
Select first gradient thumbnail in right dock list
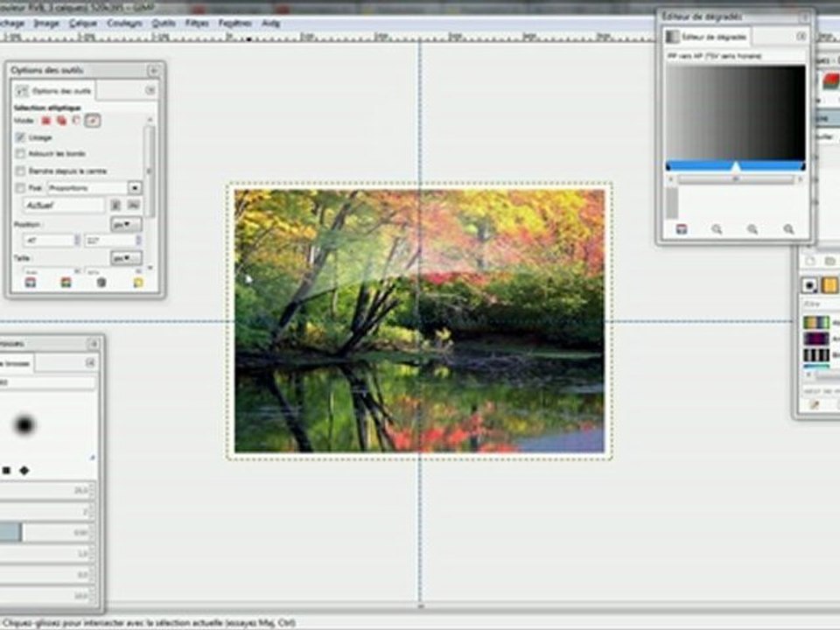815,323
